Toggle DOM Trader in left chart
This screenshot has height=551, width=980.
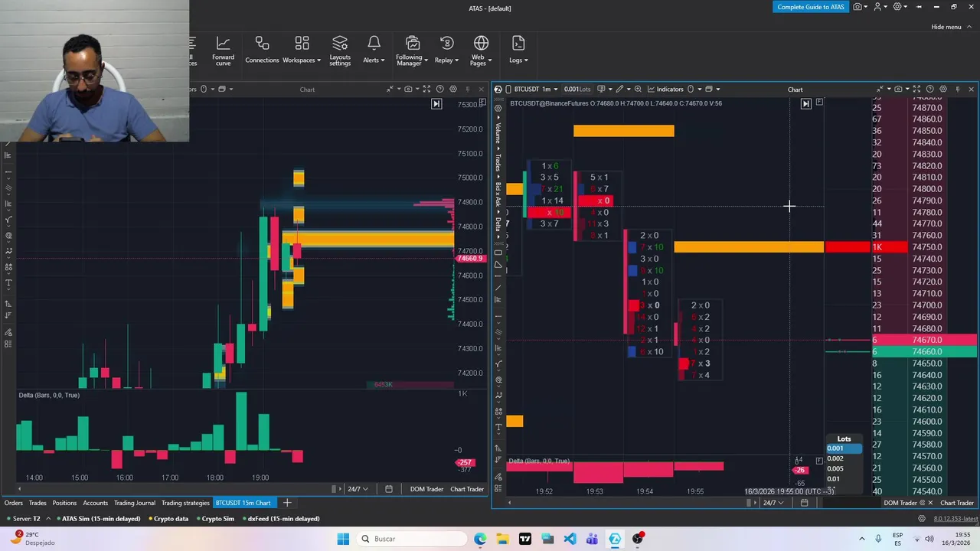coord(426,489)
